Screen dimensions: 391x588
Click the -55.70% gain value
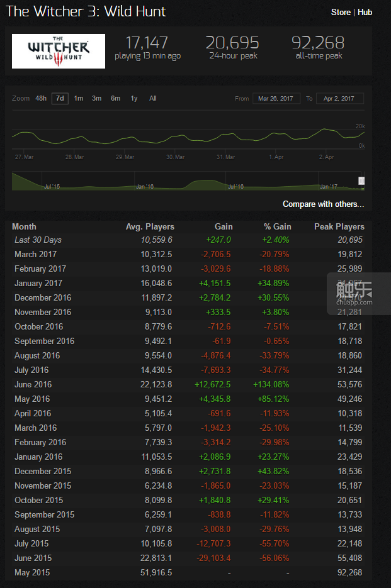pyautogui.click(x=274, y=544)
